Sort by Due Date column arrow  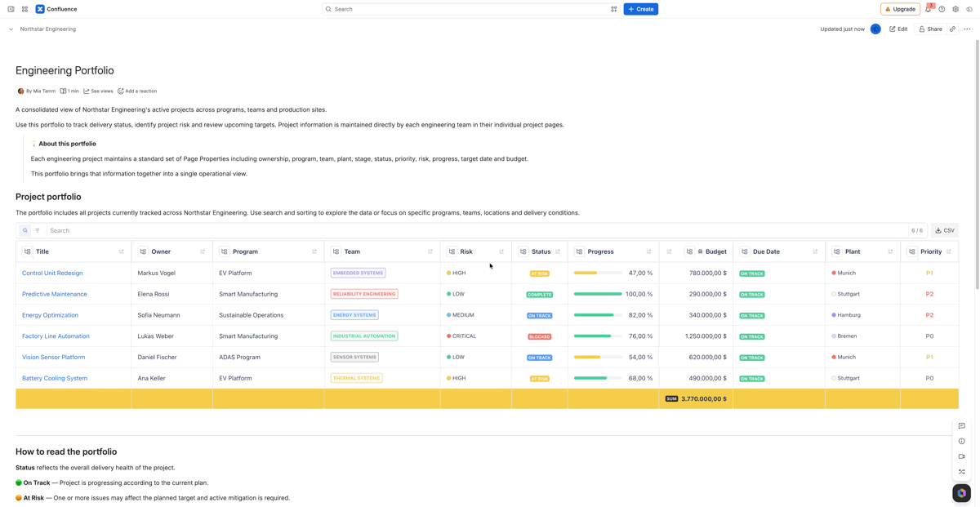point(815,251)
